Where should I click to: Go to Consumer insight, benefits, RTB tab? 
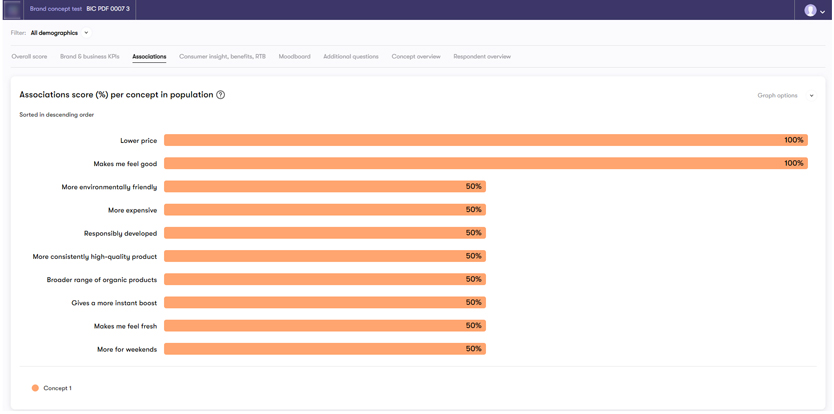[x=222, y=57]
